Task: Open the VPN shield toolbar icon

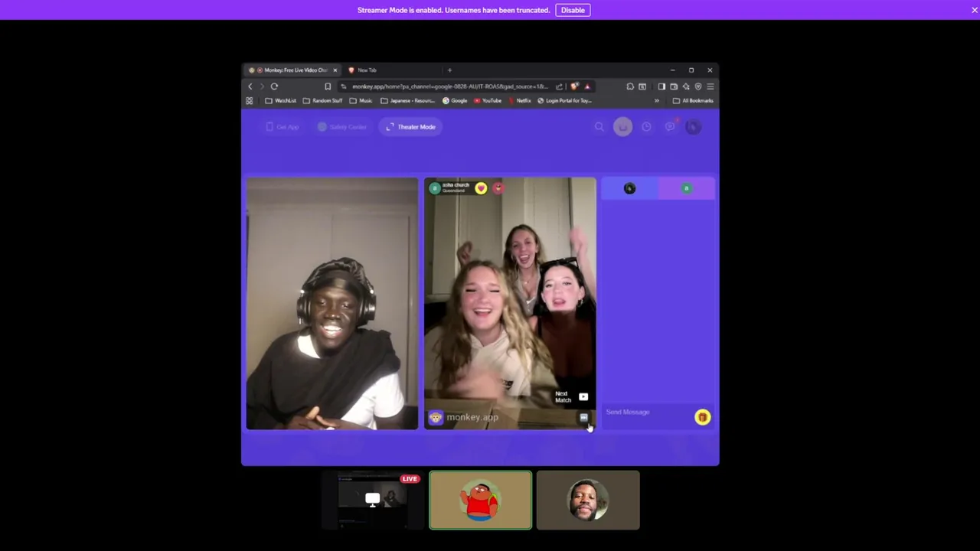Action: 698,86
